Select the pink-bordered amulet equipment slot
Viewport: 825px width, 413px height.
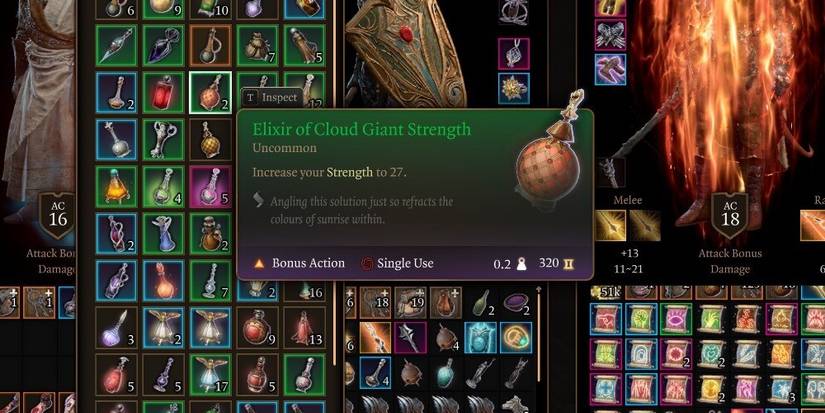pos(514,54)
